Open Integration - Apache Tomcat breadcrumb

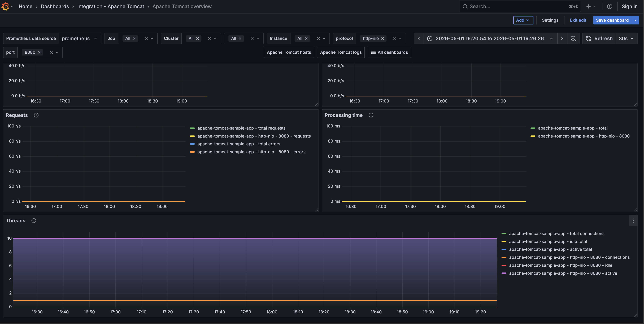pos(111,7)
